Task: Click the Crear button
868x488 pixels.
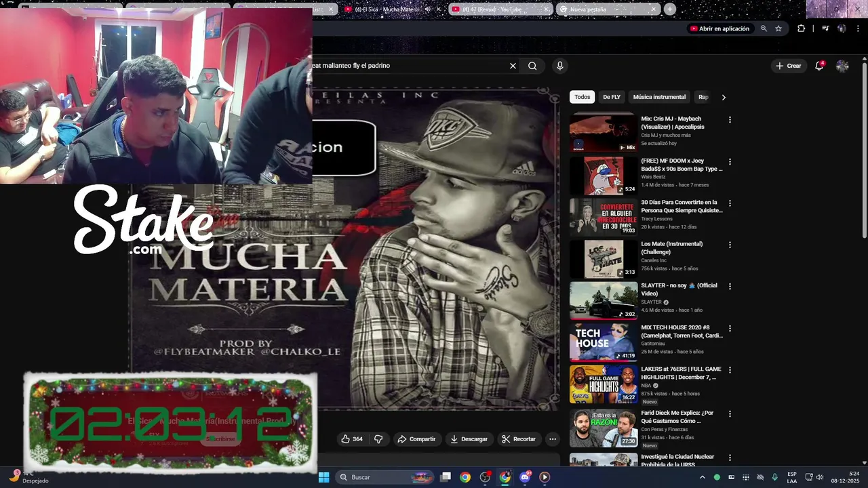Action: [x=789, y=66]
